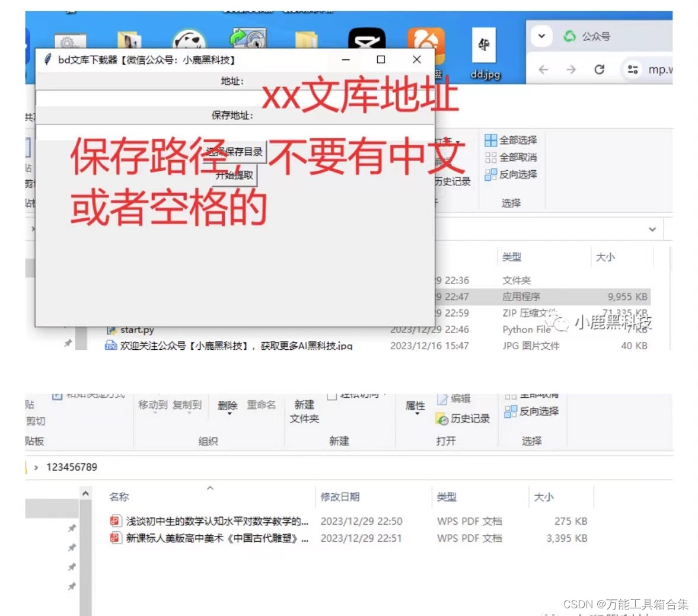Click the 选择保存目录 button
698x616 pixels.
coord(234,152)
